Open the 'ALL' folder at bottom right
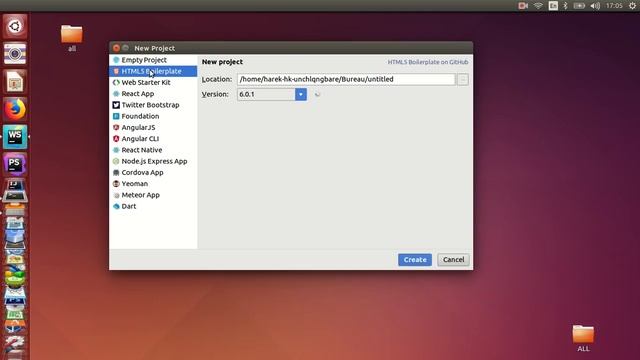640x360 pixels. coord(583,339)
